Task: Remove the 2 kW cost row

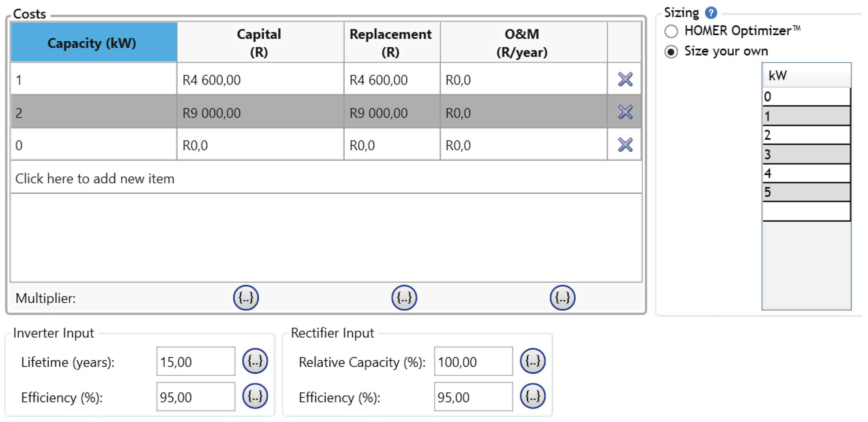Action: click(625, 112)
